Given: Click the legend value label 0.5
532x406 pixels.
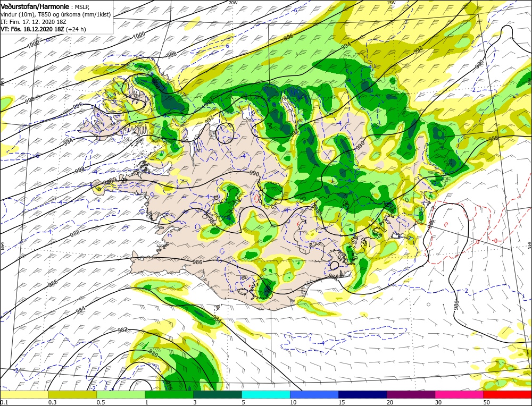Looking at the screenshot, I should click(x=101, y=402).
